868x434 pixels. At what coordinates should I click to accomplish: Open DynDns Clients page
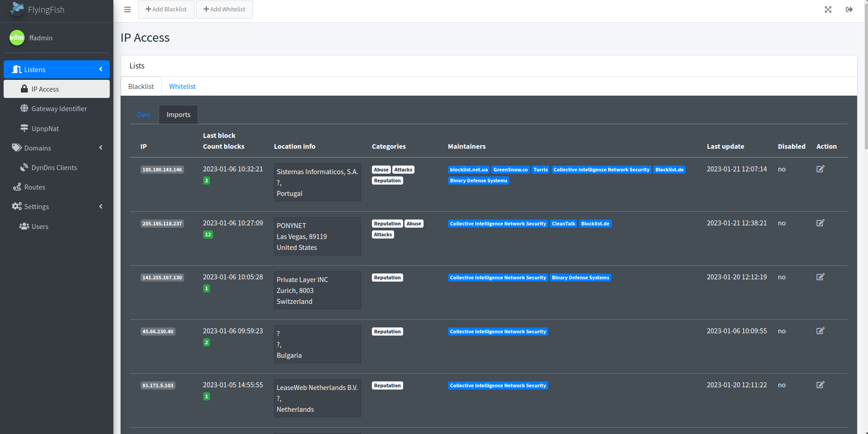pos(57,167)
